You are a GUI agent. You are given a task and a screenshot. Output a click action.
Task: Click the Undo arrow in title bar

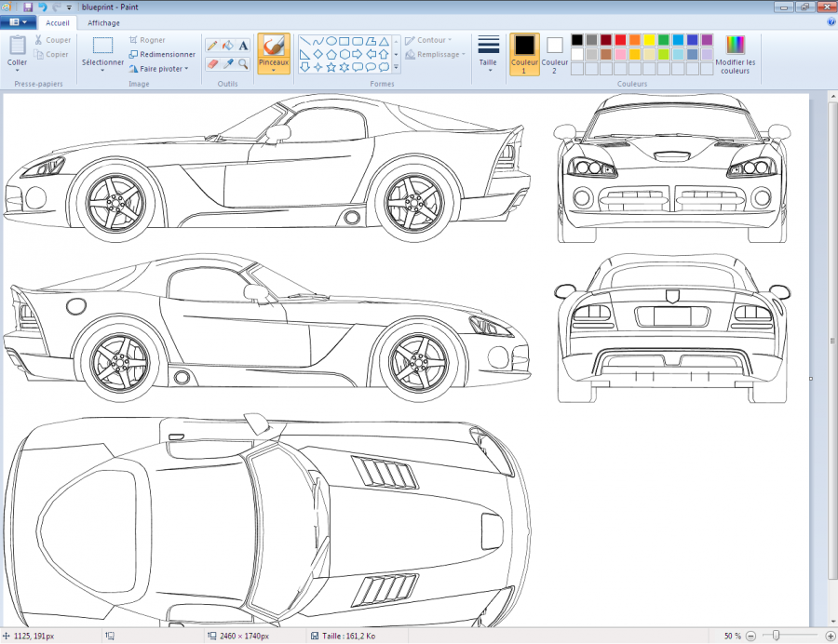[42, 7]
